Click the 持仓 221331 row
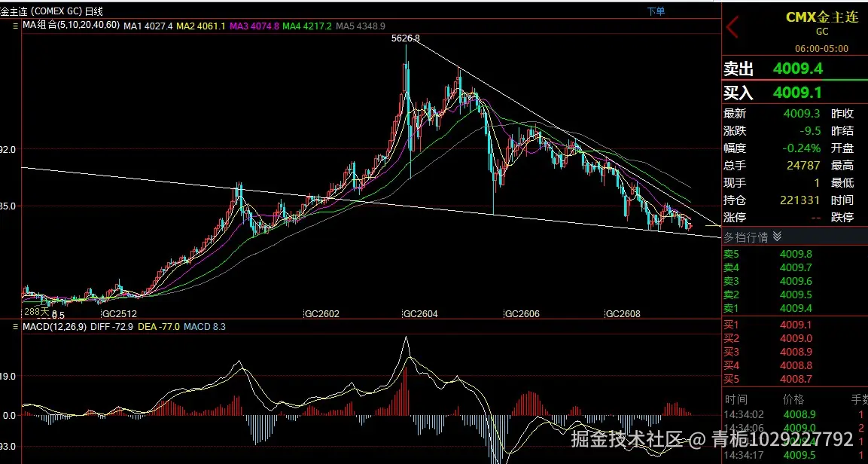 [773, 200]
